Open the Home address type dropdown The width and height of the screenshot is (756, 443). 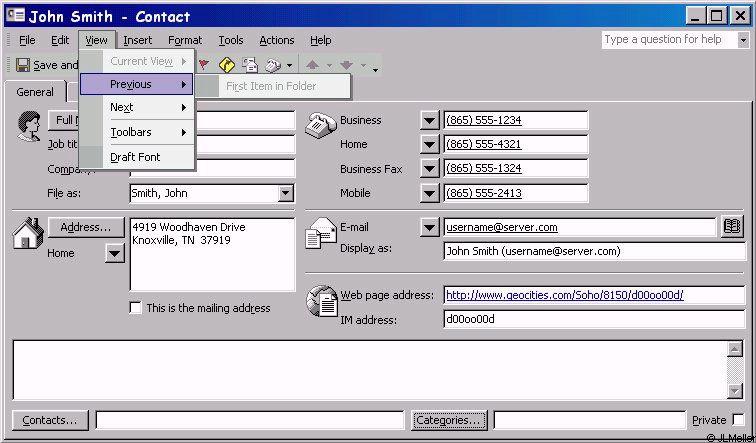(115, 253)
